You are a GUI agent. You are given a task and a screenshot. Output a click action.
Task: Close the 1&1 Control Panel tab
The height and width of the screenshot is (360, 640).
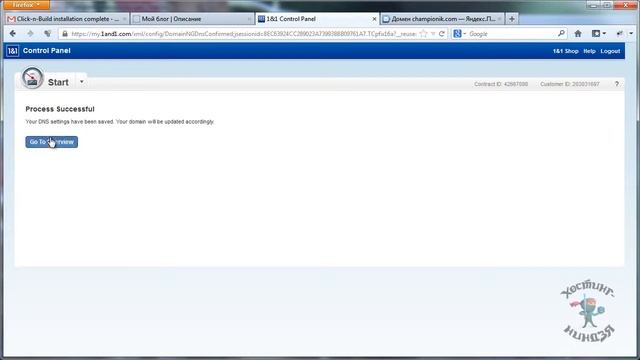tap(374, 19)
